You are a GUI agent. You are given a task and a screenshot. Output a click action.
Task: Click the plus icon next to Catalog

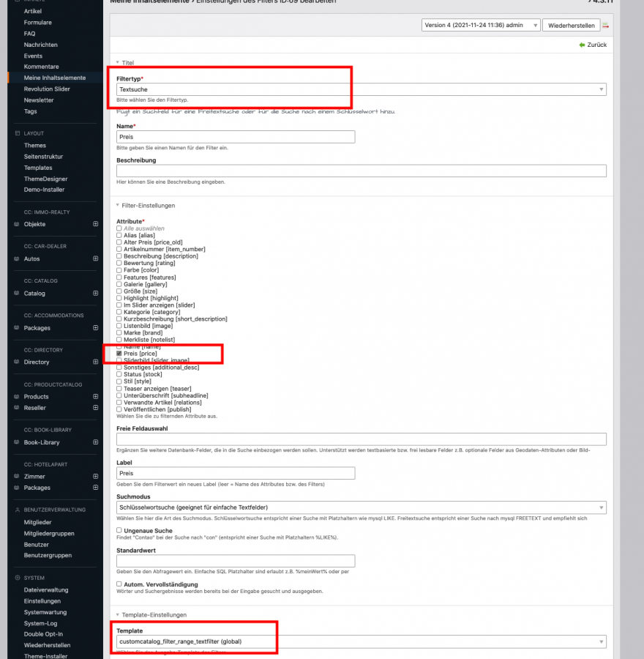point(95,293)
